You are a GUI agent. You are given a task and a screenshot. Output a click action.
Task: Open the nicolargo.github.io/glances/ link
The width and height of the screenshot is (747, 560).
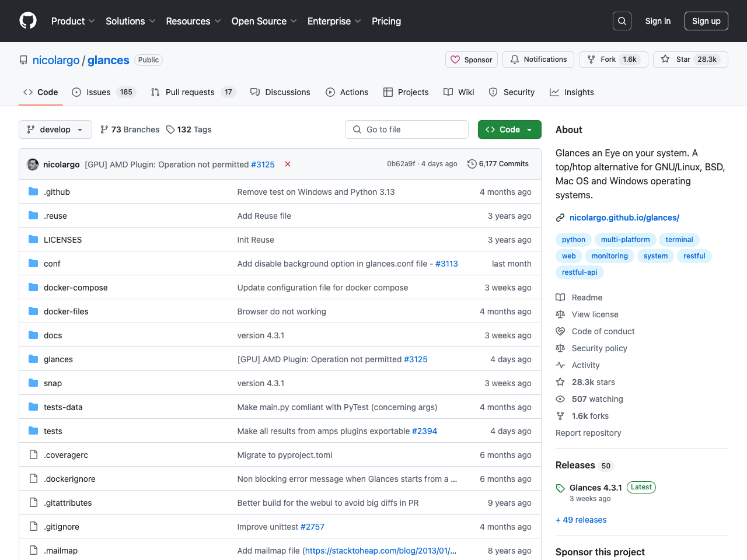pyautogui.click(x=624, y=218)
